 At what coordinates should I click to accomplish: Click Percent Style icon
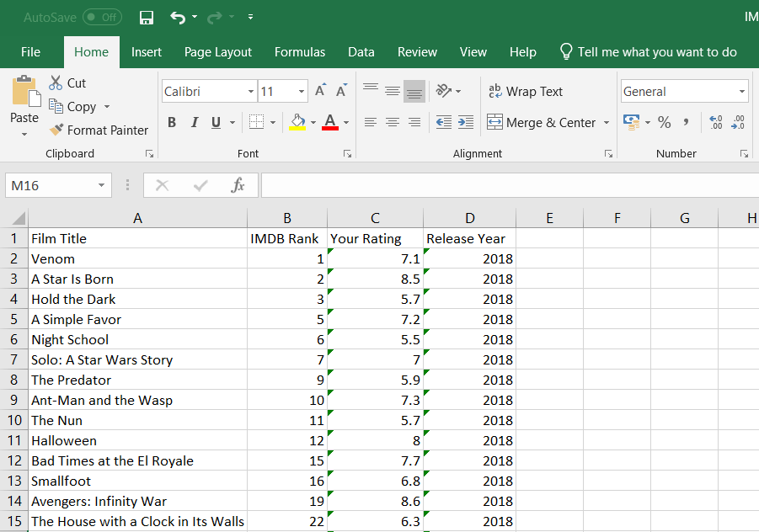point(664,122)
